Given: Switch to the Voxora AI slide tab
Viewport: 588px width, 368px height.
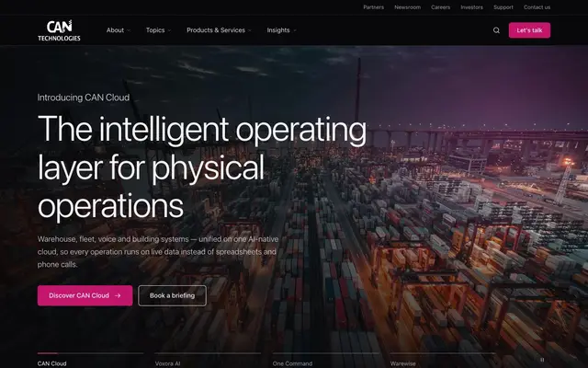Looking at the screenshot, I should [x=209, y=360].
